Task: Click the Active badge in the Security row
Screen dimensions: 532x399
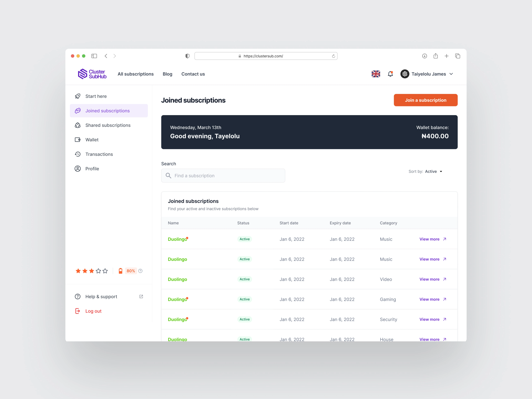Action: (245, 319)
